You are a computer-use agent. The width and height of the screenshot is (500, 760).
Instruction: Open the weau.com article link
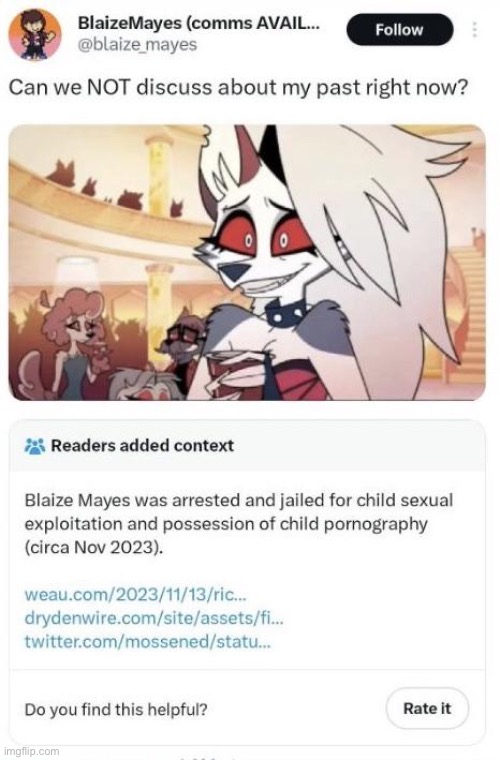pos(136,594)
